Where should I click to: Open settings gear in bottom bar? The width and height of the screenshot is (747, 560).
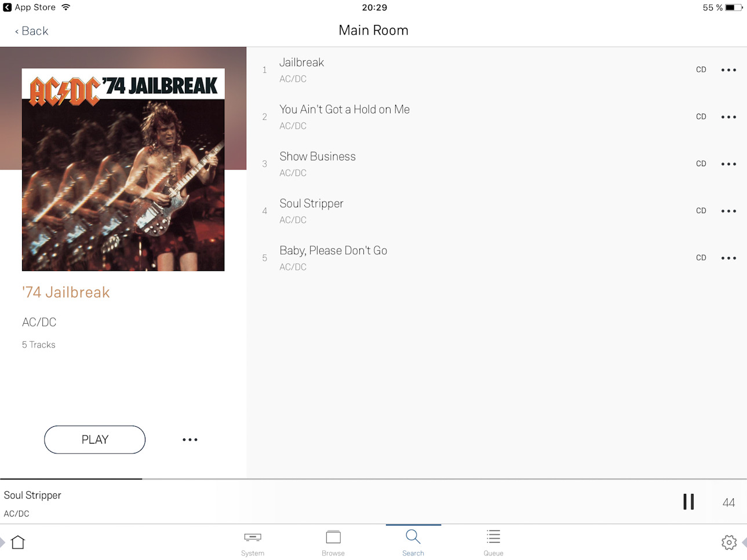point(729,542)
